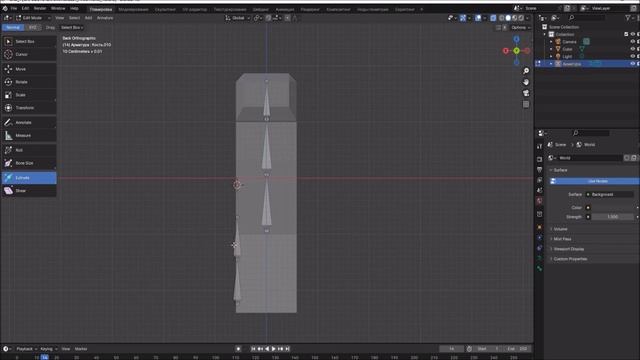This screenshot has height=360, width=640.
Task: Open the Select Box drag dropdown
Action: [x=71, y=27]
